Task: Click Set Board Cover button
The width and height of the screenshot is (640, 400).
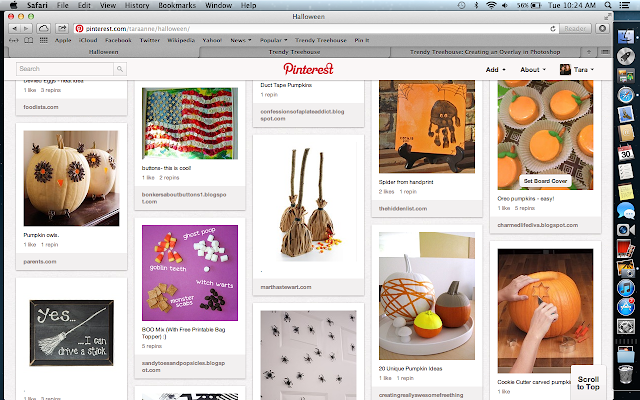Action: 545,181
